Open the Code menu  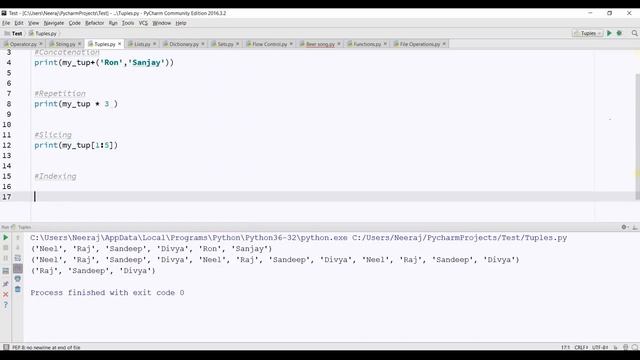click(74, 23)
